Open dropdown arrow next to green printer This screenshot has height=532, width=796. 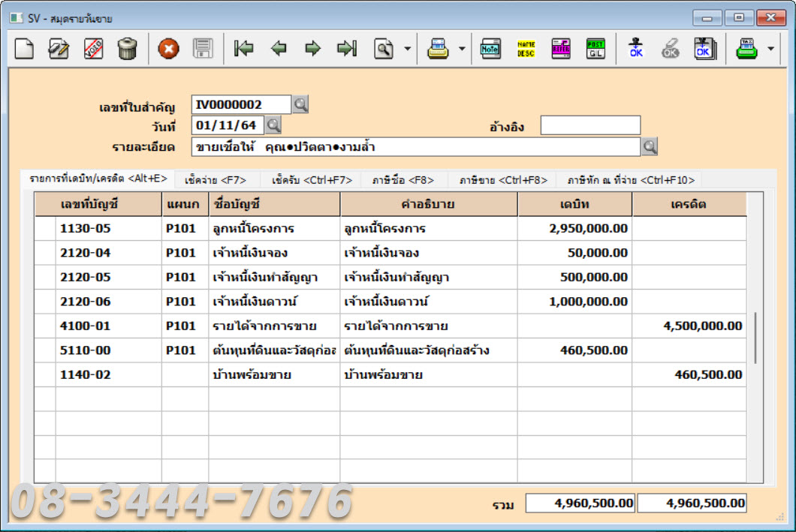770,49
